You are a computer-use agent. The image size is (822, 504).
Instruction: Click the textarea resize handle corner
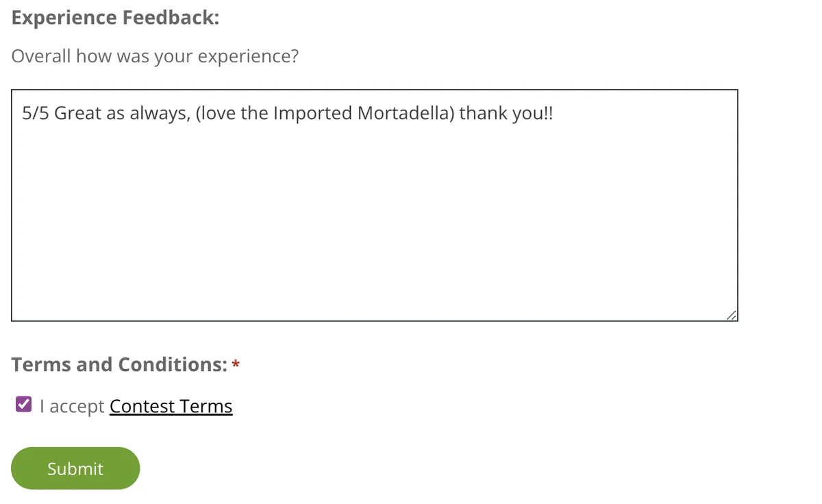[x=732, y=314]
